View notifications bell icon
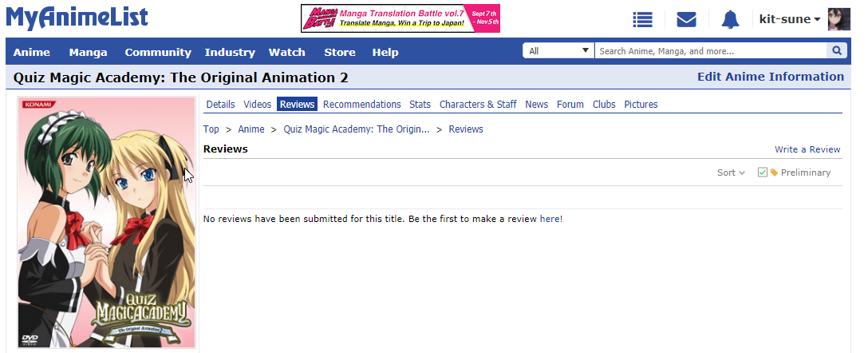The height and width of the screenshot is (353, 868). click(x=730, y=20)
